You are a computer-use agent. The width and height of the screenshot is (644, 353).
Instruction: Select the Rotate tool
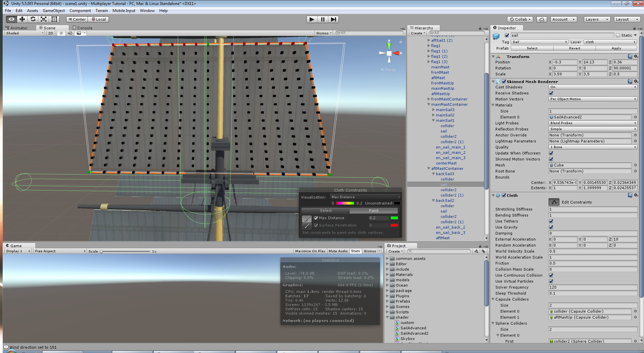(x=33, y=19)
